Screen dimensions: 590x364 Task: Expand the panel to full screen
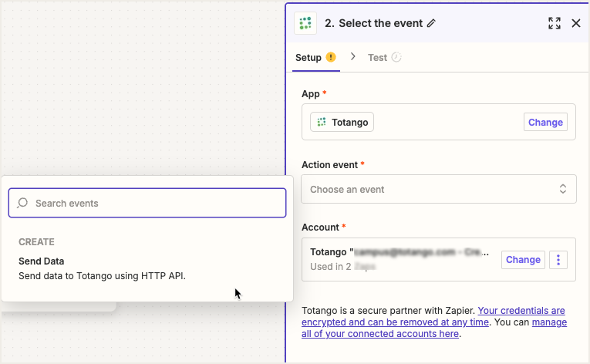pos(555,23)
